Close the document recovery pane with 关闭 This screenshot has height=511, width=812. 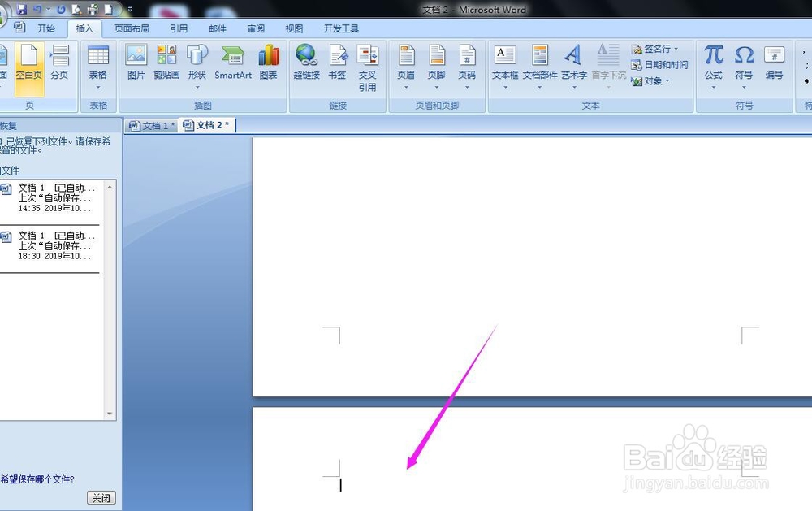tap(101, 498)
